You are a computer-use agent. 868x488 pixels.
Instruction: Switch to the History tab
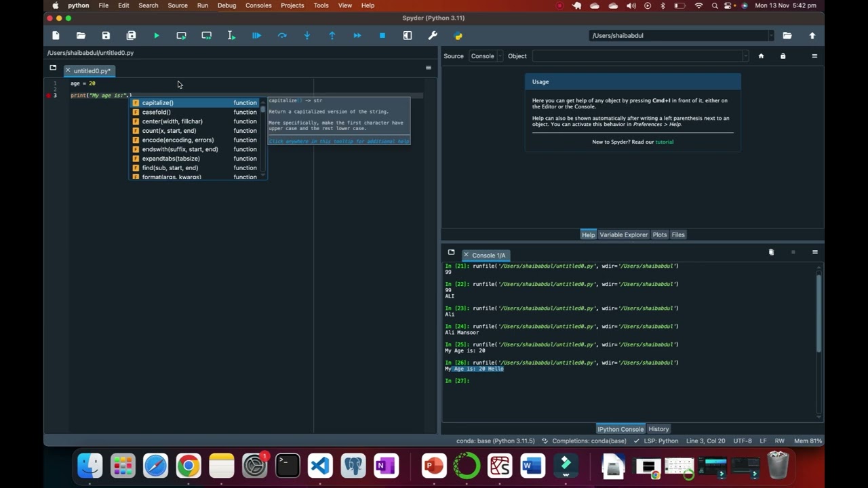pyautogui.click(x=658, y=429)
